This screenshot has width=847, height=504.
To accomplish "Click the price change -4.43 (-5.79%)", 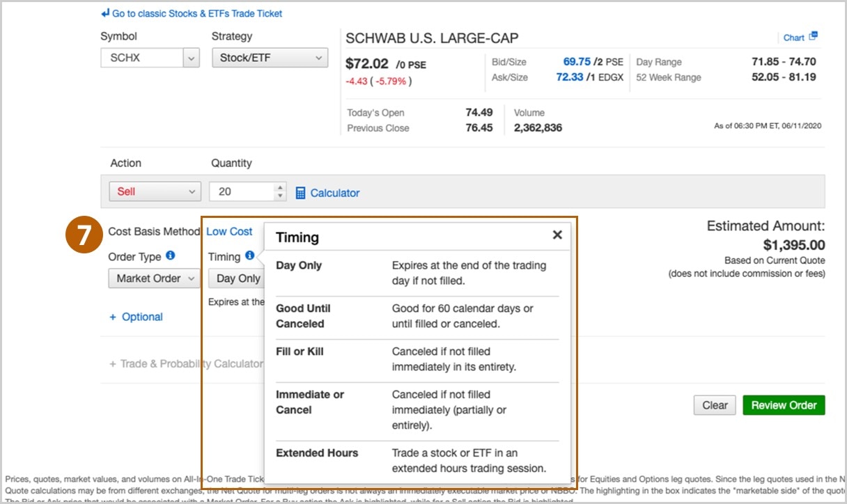I will point(379,81).
